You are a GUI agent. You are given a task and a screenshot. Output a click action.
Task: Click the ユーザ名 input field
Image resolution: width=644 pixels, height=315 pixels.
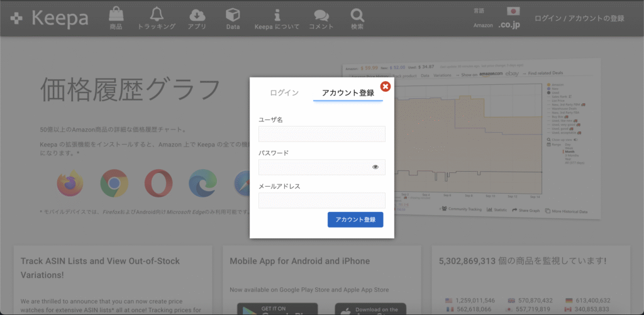pyautogui.click(x=321, y=134)
